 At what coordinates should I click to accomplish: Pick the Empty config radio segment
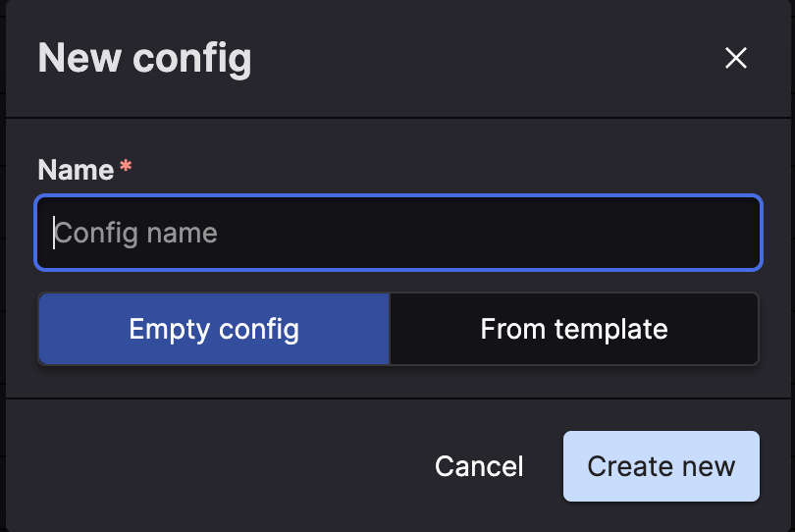click(214, 329)
